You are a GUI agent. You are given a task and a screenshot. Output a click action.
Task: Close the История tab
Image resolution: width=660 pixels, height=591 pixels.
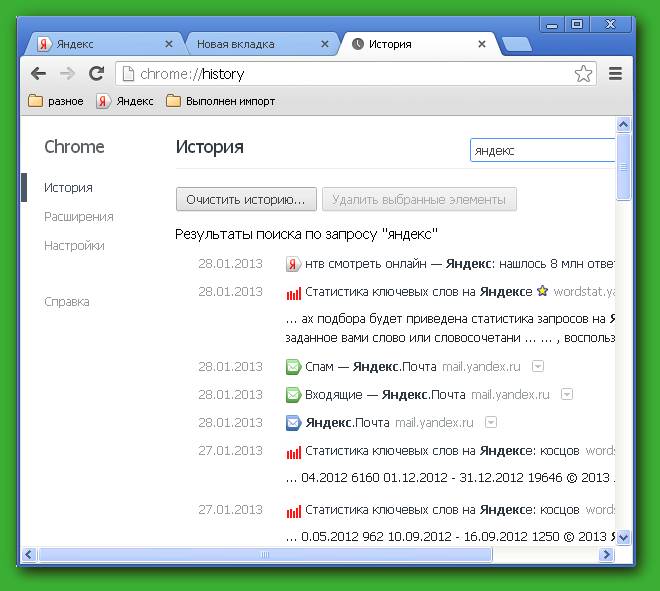[482, 44]
